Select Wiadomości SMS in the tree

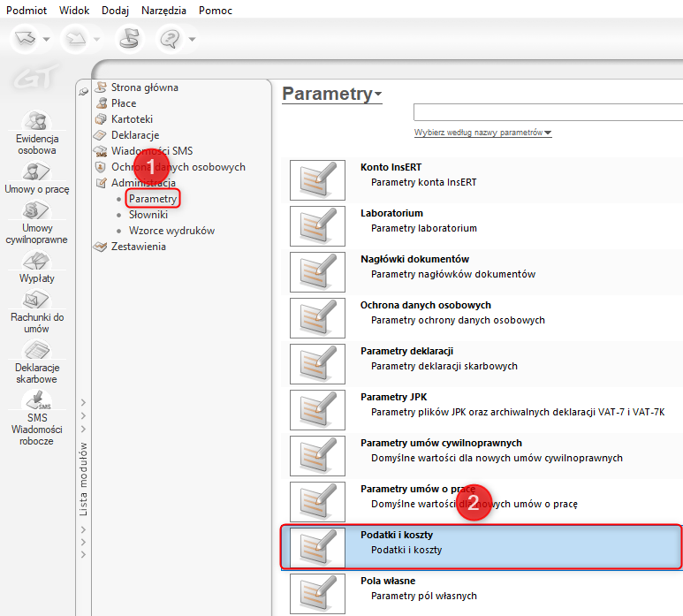[x=152, y=151]
